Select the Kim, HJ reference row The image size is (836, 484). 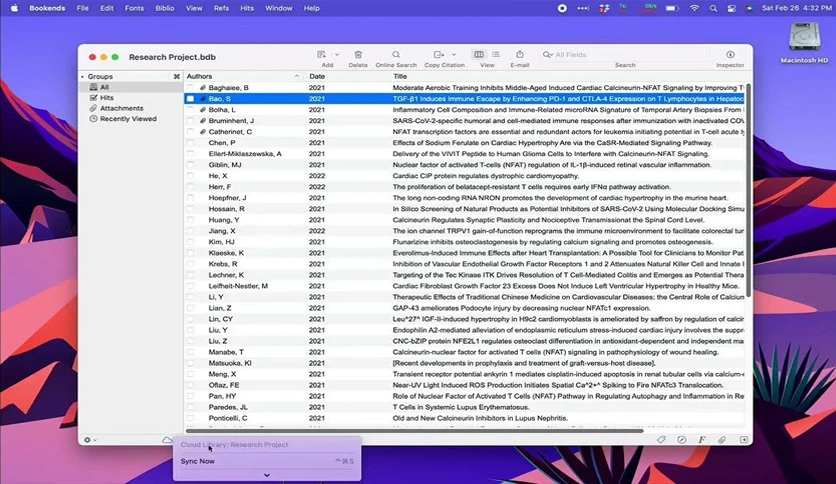[464, 242]
